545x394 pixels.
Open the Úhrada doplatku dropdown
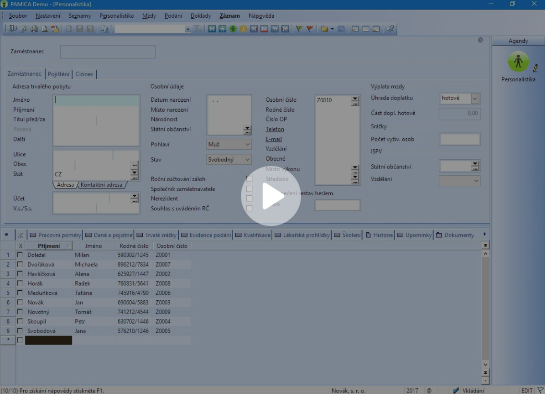[x=460, y=98]
